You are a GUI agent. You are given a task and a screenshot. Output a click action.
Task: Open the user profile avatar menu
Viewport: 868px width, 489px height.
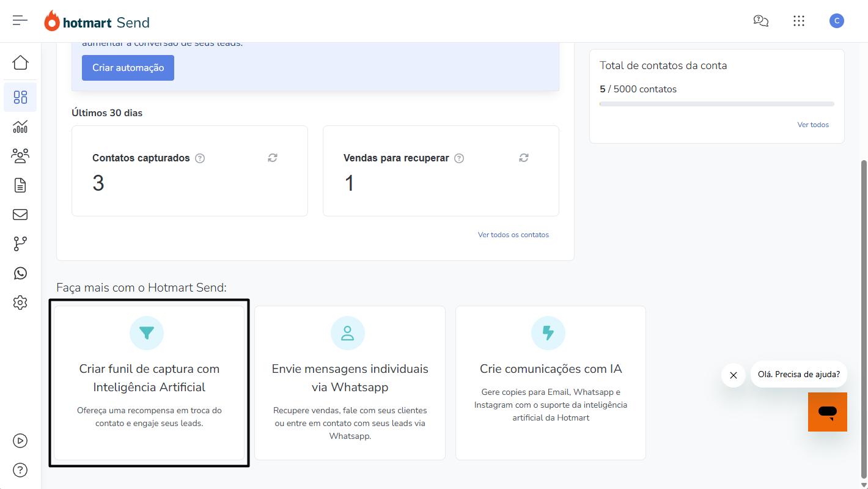coord(836,21)
